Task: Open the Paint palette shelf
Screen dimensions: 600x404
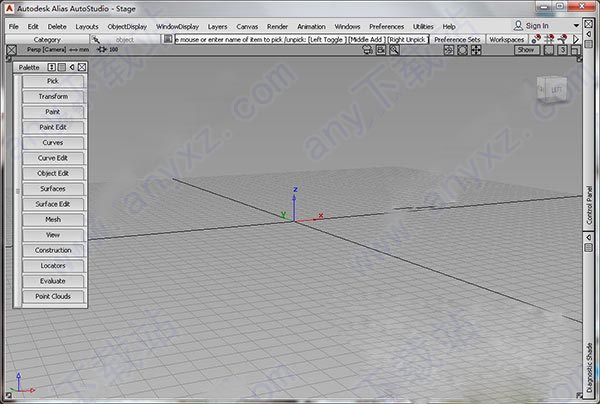Action: [x=53, y=112]
